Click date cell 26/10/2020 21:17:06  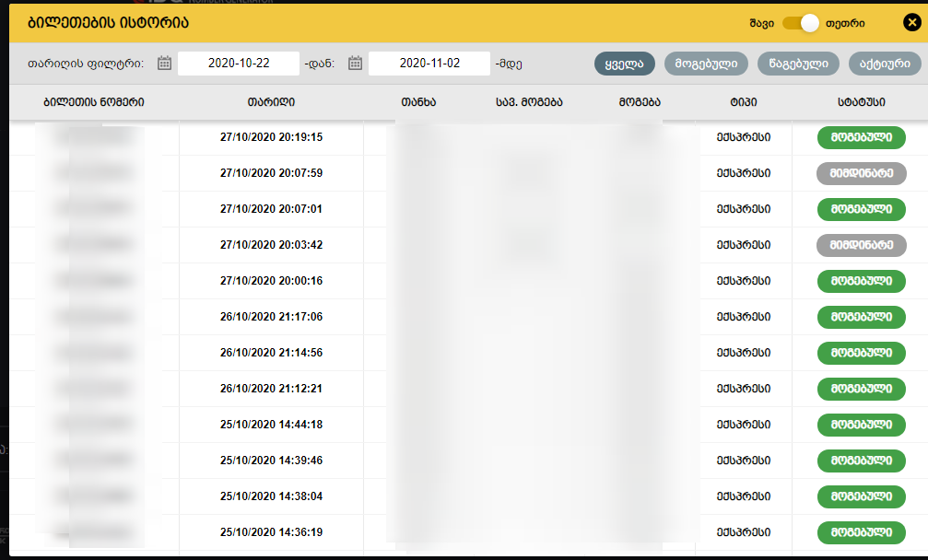(x=271, y=317)
